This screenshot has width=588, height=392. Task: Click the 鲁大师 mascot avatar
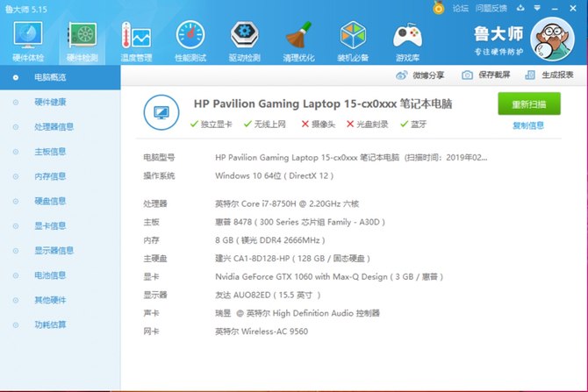[x=552, y=39]
